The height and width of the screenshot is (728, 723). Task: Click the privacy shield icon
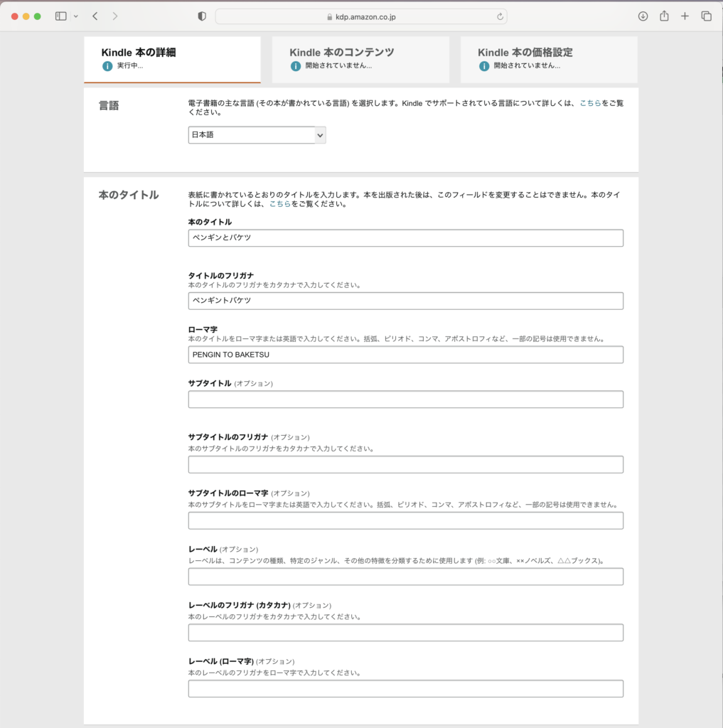coord(202,16)
